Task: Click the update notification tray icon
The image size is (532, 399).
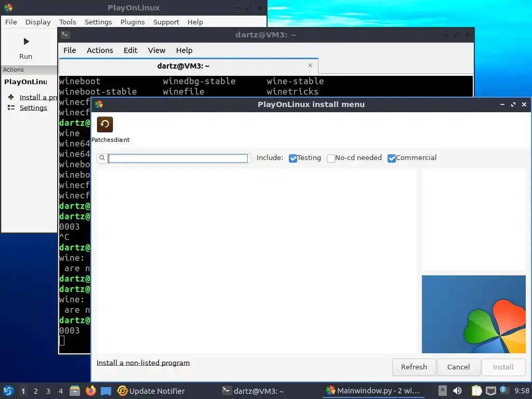Action: [x=503, y=390]
